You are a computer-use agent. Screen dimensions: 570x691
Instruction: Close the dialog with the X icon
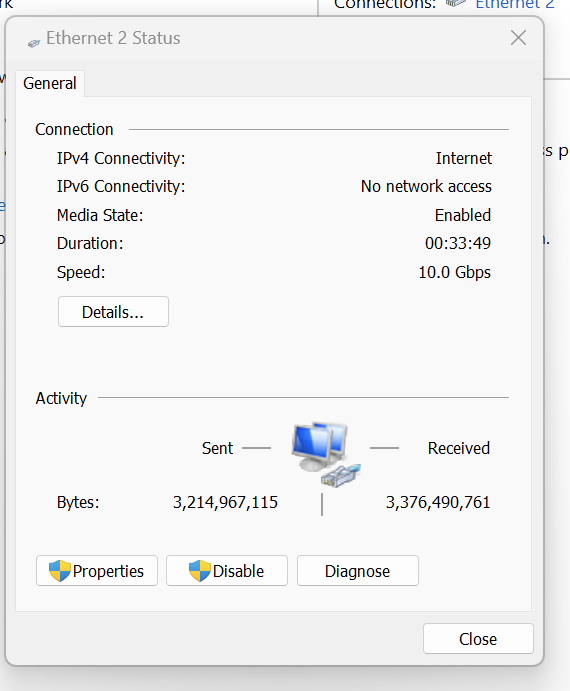click(518, 38)
